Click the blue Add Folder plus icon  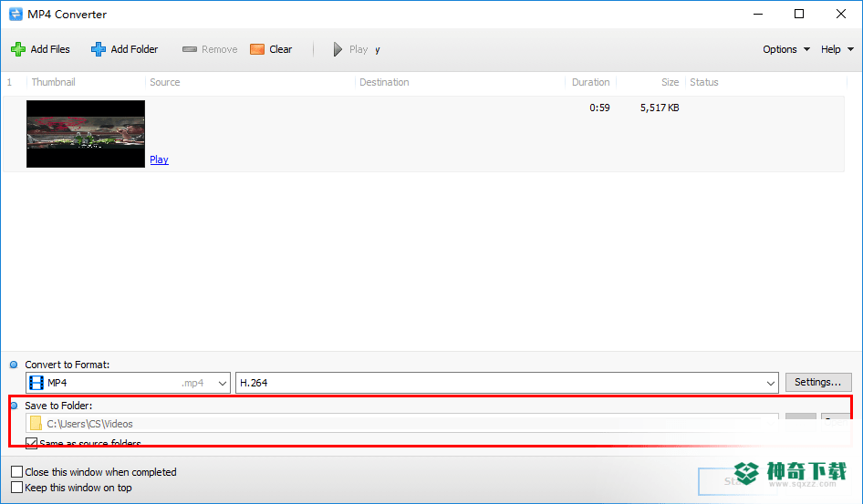(x=99, y=49)
